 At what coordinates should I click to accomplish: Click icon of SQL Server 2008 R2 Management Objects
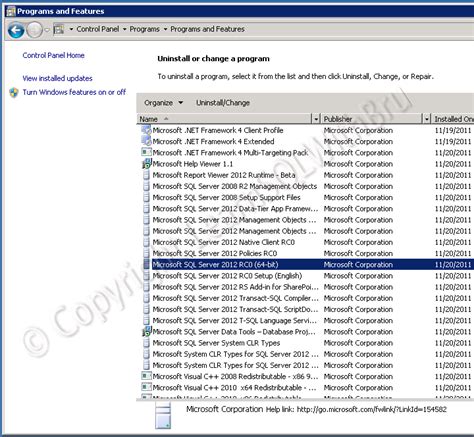pos(146,186)
